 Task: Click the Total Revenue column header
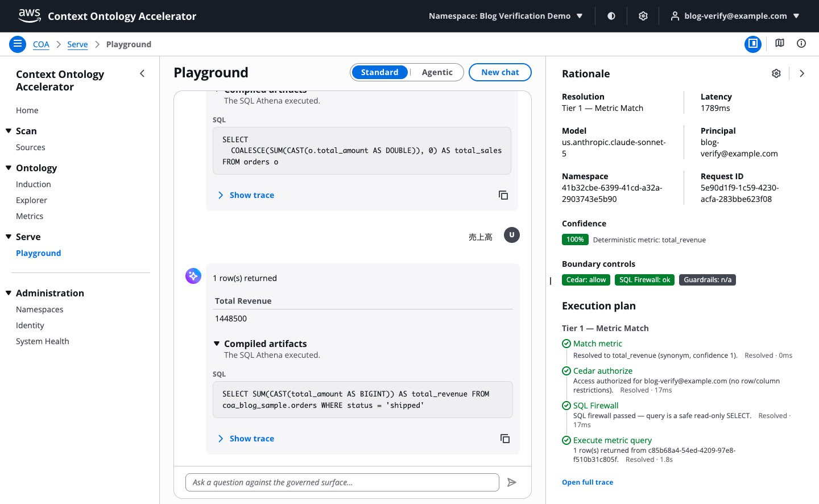pos(243,301)
